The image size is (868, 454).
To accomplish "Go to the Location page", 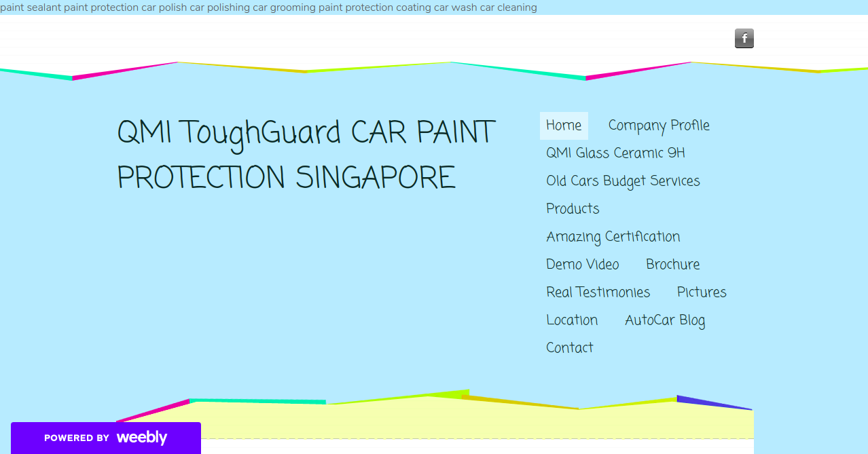I will point(572,320).
